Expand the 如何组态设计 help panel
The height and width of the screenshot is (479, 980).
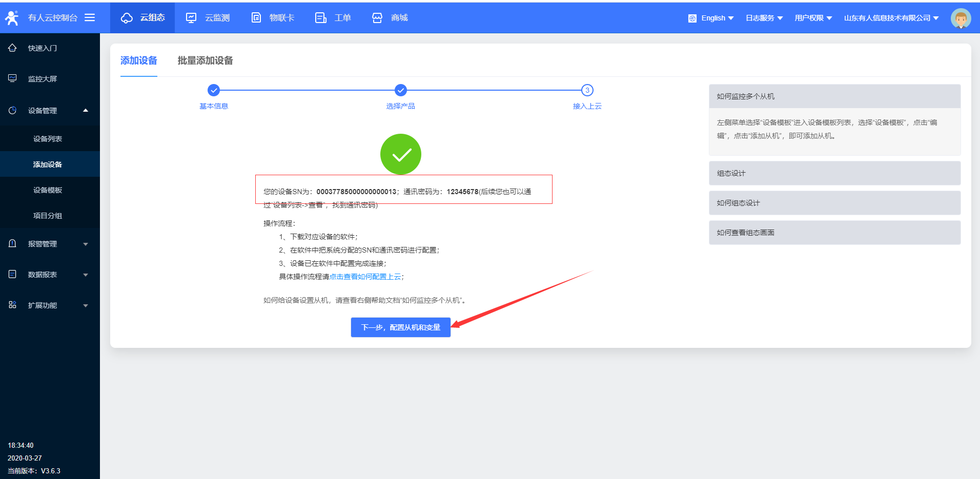tap(834, 203)
